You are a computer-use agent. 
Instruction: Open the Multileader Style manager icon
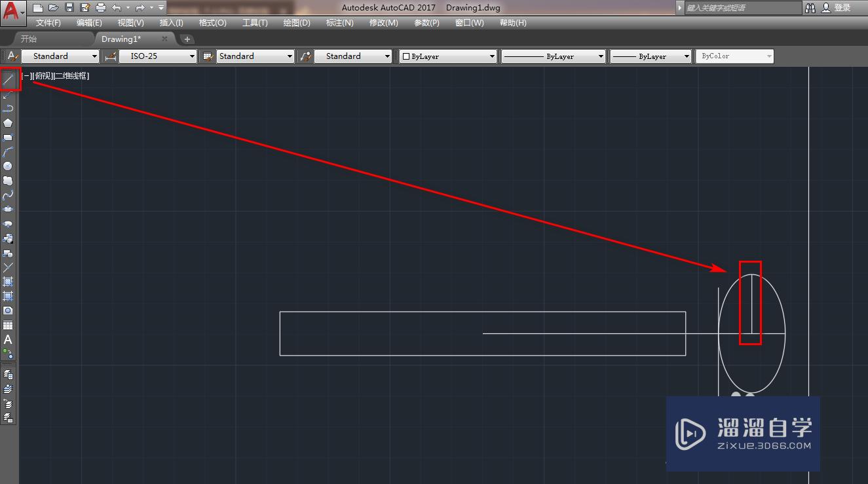[305, 56]
